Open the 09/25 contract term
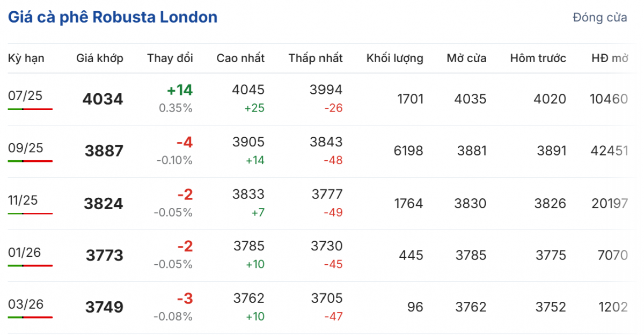644x335 pixels. (x=25, y=148)
